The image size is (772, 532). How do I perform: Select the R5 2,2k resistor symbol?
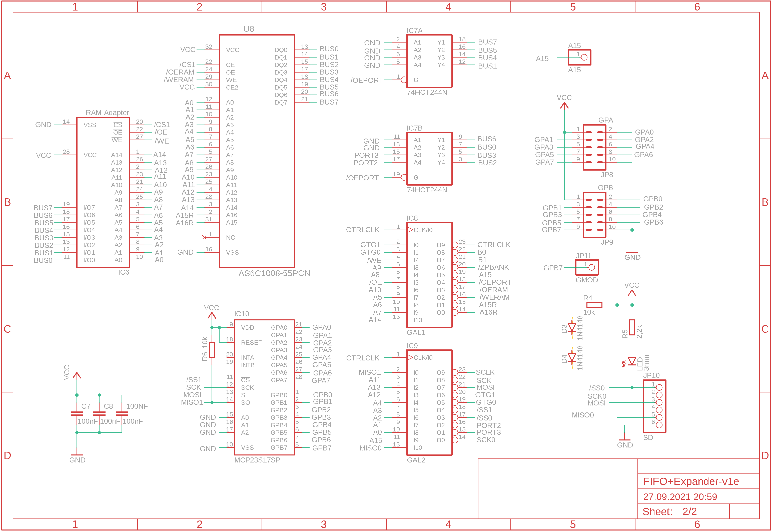click(x=632, y=327)
